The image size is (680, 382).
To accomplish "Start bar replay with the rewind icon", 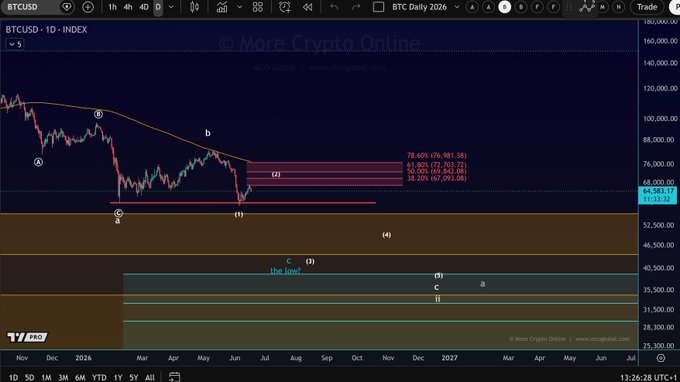I will [x=307, y=7].
